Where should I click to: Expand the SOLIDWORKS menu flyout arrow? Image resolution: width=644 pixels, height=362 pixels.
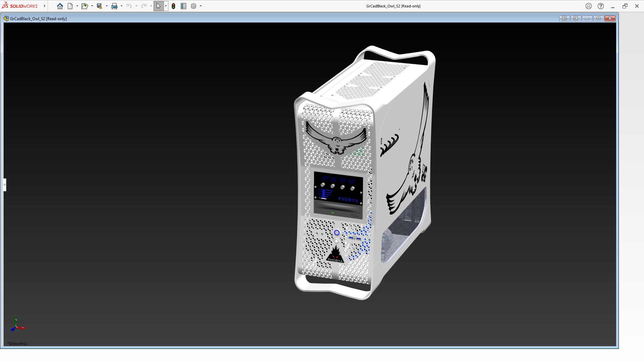point(45,6)
